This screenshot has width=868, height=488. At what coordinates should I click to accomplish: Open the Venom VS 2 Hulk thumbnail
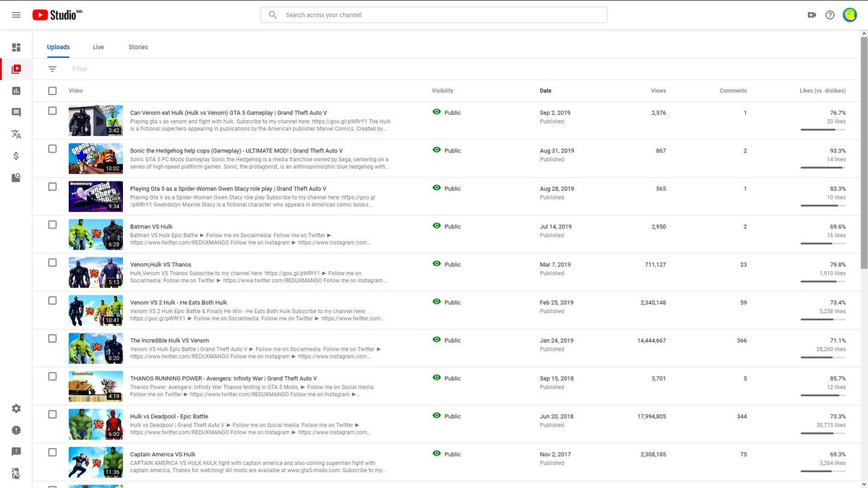95,310
